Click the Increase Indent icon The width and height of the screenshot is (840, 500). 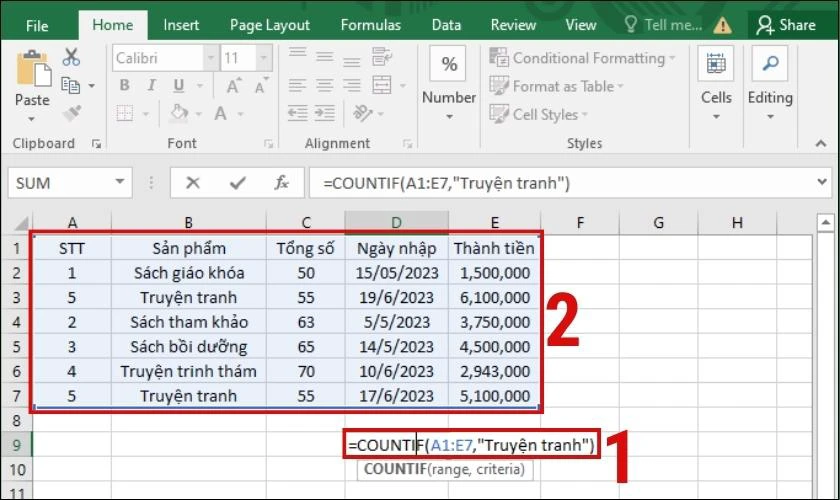325,113
